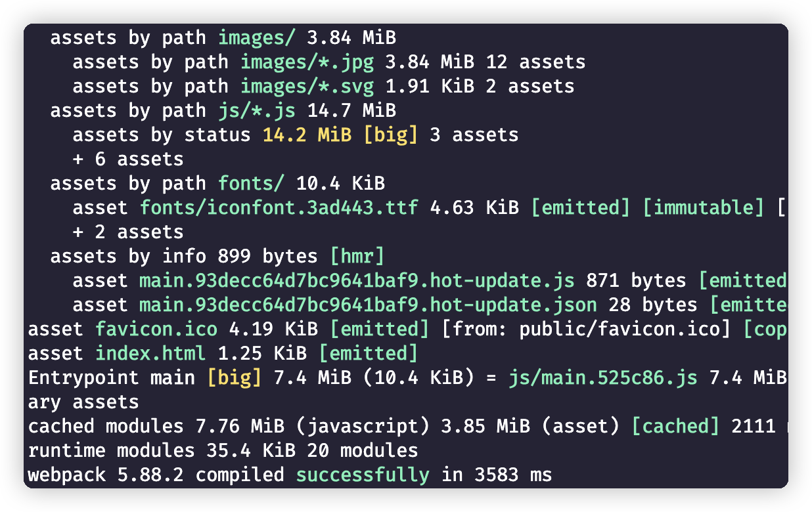The width and height of the screenshot is (812, 512).
Task: Click the main hot-update.json asset name
Action: pyautogui.click(x=368, y=305)
